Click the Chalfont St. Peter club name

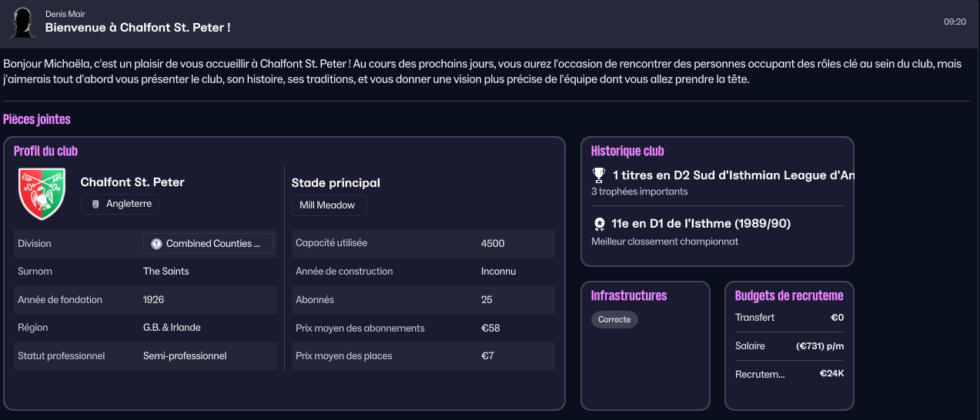click(132, 182)
